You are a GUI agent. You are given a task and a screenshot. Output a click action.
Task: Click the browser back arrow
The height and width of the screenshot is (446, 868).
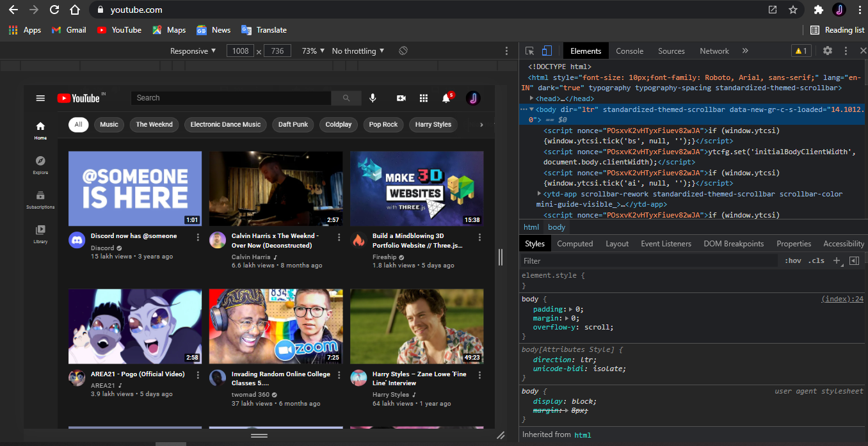[13, 10]
